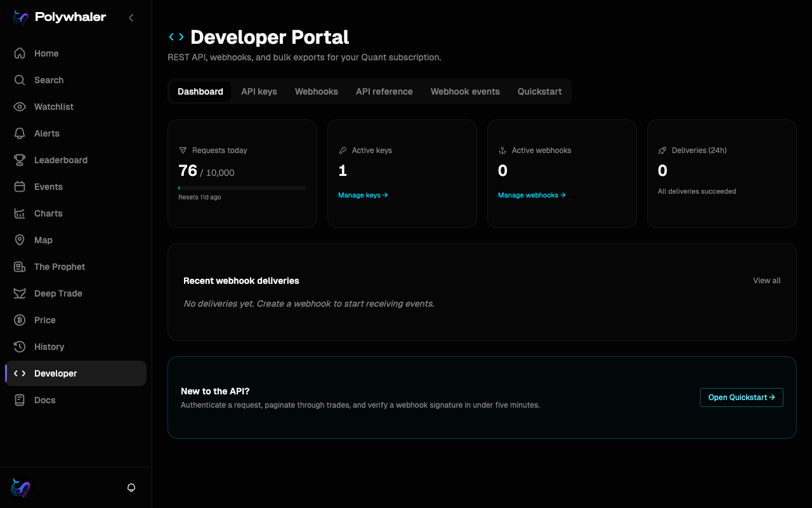Open the API keys tab
Screen dimensions: 812x508
point(259,91)
